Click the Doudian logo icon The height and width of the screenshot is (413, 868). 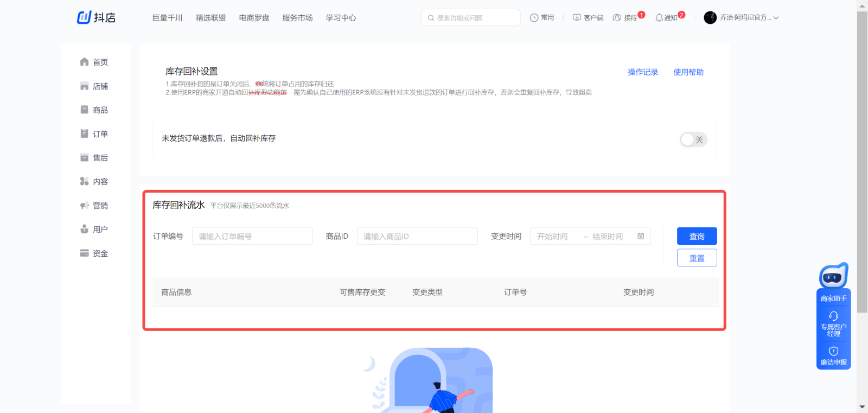click(x=84, y=17)
